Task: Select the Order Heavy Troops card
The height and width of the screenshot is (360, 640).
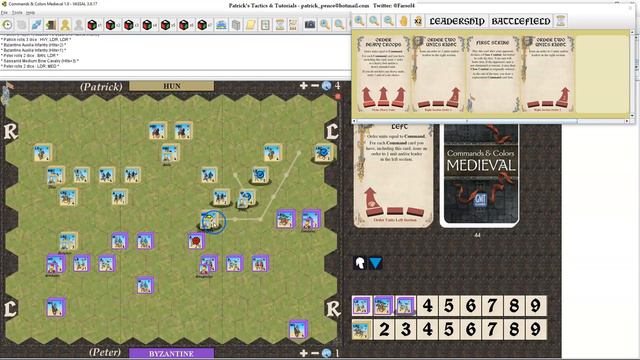Action: coord(383,74)
